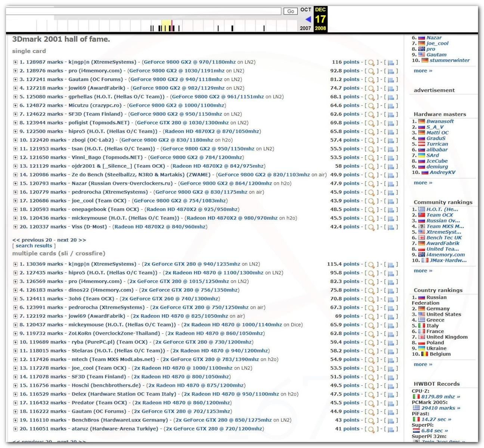This screenshot has height=448, width=484.
Task: Expand the k|ngp|n 128987 marks row
Action: coord(15,62)
